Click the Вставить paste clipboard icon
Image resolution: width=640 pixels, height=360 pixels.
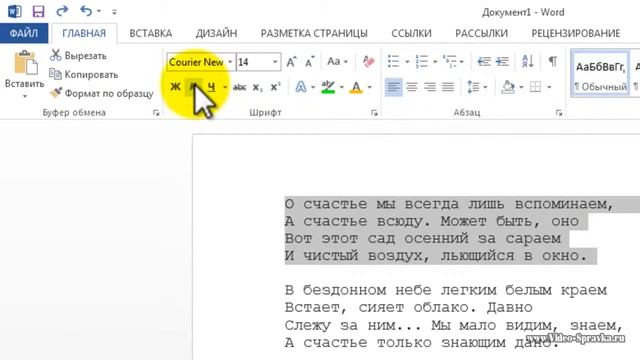(x=26, y=63)
